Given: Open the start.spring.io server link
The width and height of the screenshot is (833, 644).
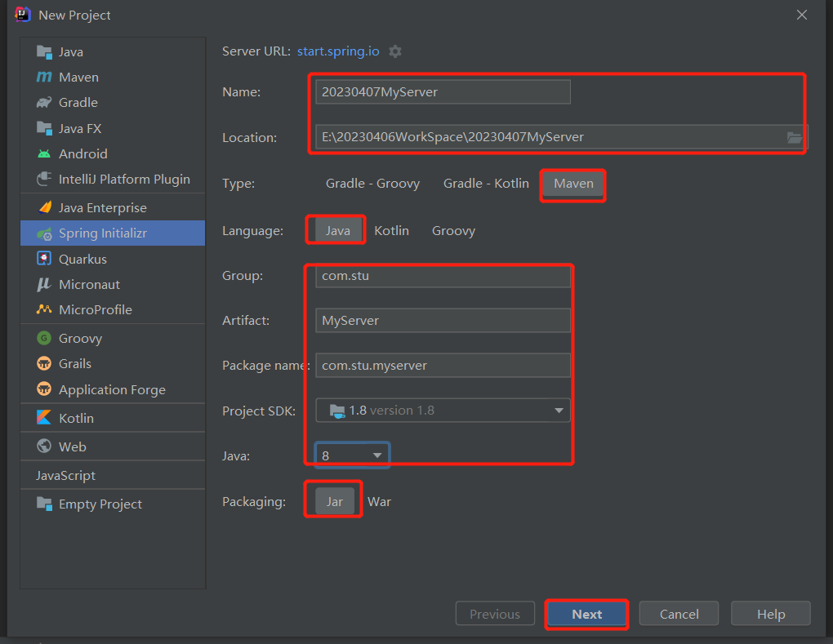Looking at the screenshot, I should pos(338,51).
